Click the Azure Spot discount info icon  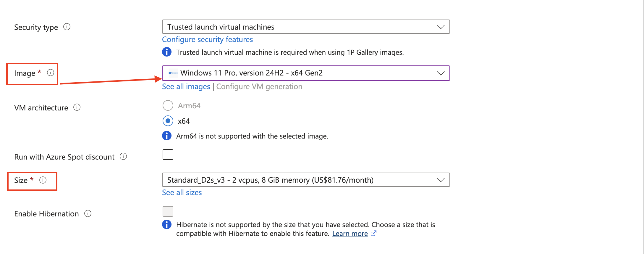tap(123, 156)
